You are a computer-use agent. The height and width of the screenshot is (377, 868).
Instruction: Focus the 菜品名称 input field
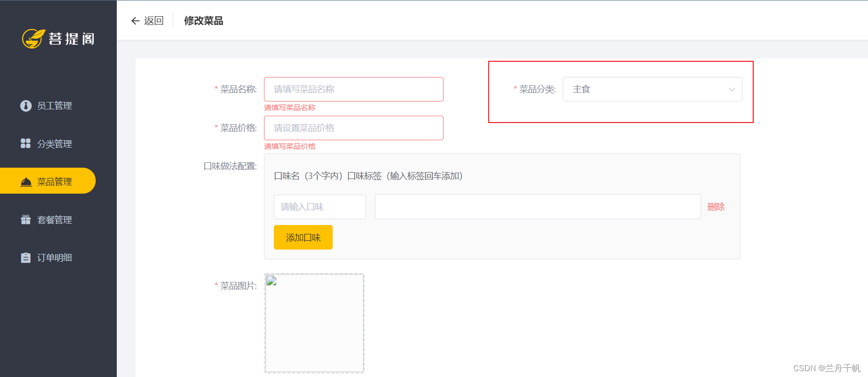click(x=354, y=89)
